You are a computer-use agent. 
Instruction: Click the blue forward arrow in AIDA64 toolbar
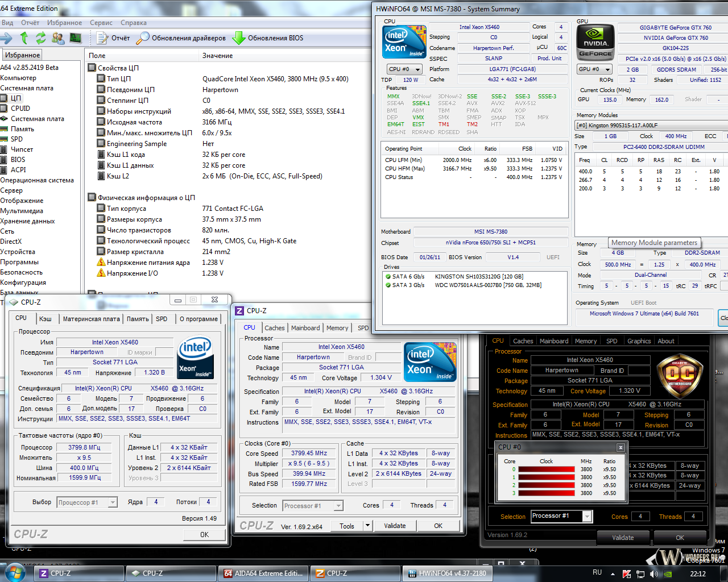coord(6,38)
